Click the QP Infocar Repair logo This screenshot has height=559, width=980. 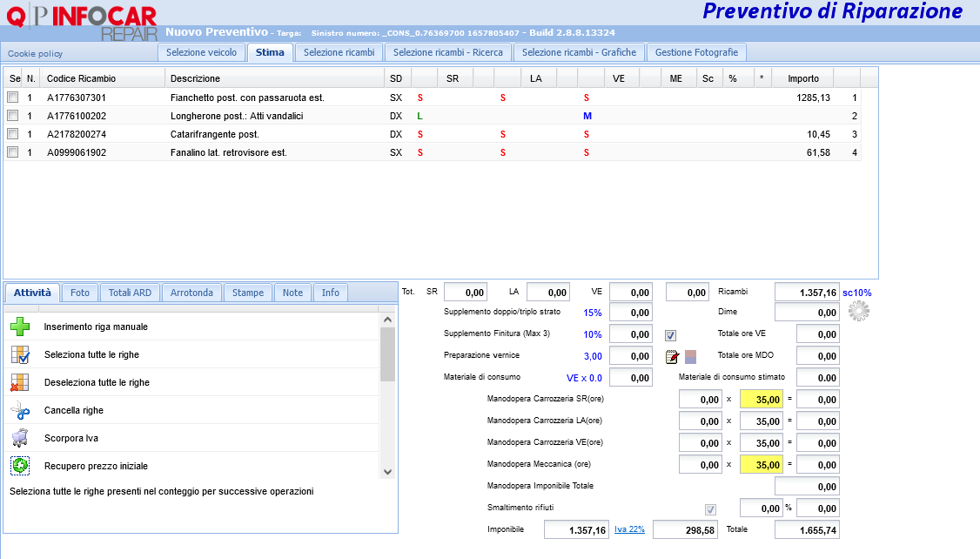click(82, 22)
